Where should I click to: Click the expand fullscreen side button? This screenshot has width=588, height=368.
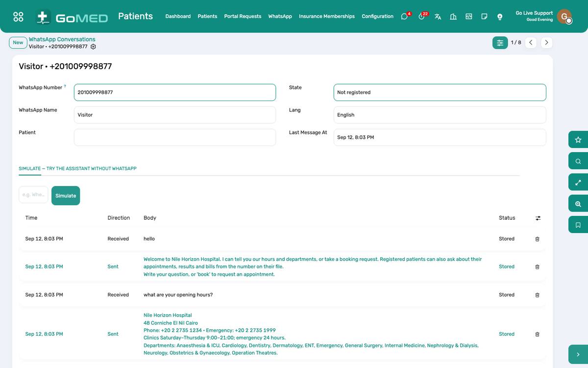578,182
